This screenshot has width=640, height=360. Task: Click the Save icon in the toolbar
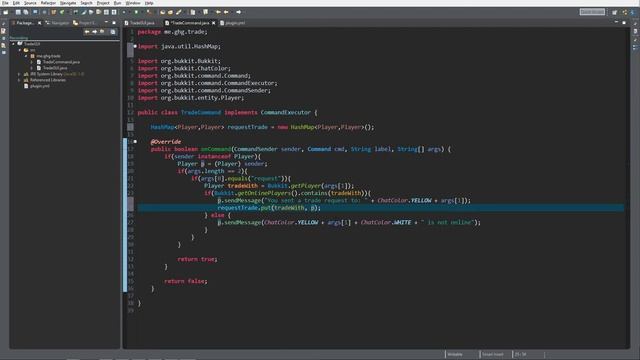coord(18,12)
